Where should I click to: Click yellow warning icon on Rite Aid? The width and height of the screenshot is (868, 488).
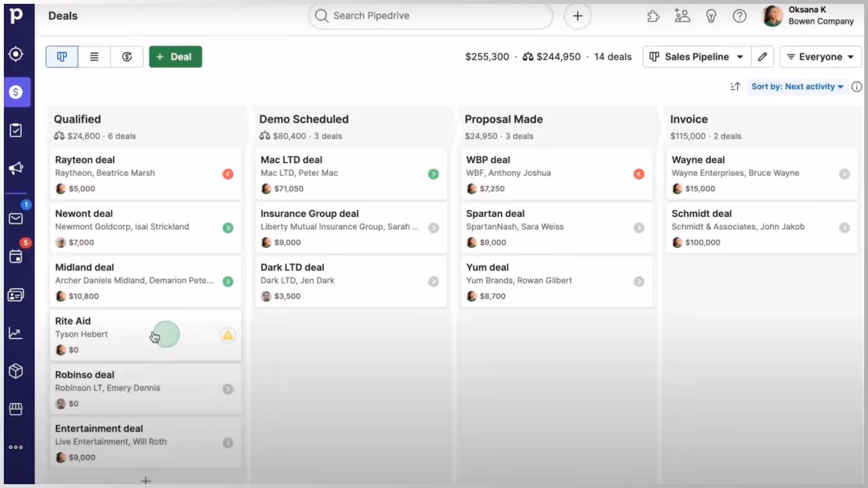click(228, 335)
